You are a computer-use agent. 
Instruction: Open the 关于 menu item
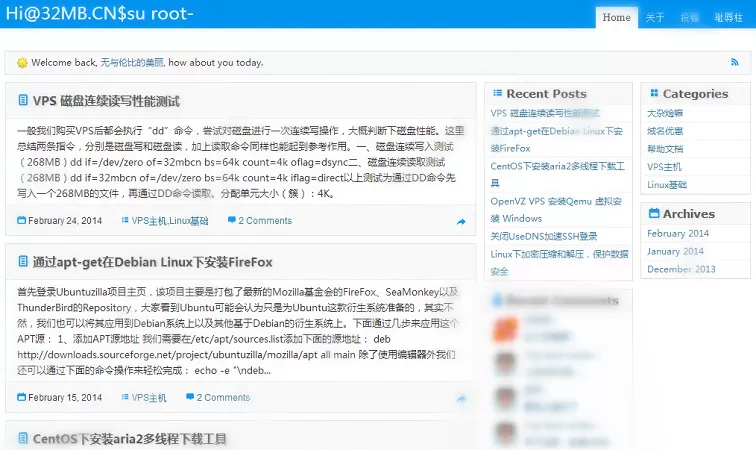pos(655,17)
